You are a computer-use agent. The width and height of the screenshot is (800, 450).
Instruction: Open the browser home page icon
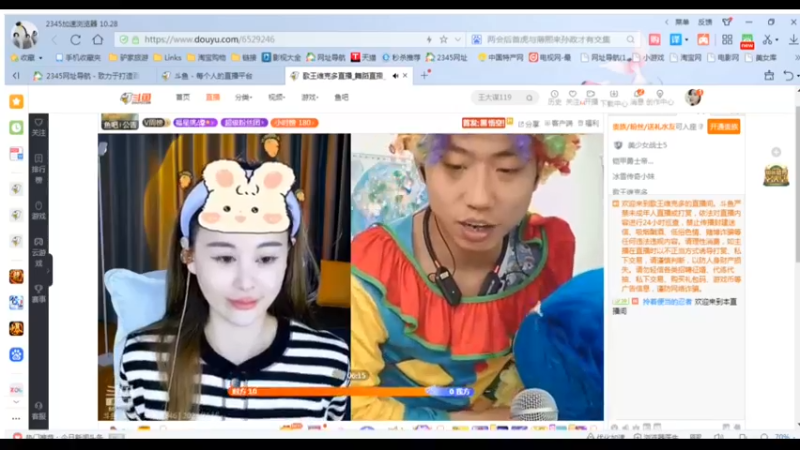click(x=97, y=39)
